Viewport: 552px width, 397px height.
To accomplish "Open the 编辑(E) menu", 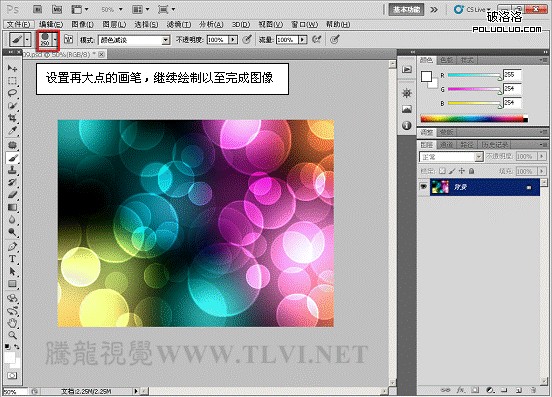I will [51, 24].
